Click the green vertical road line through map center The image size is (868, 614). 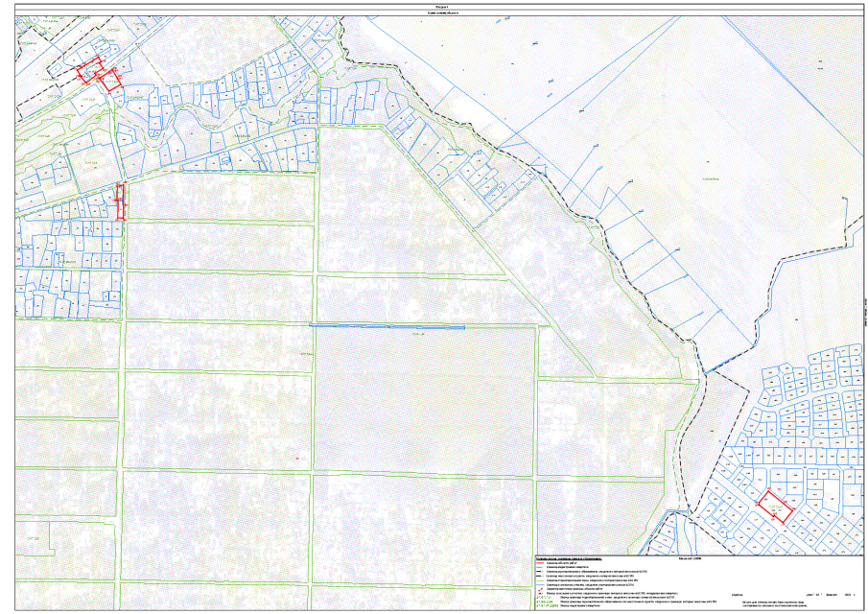click(x=316, y=288)
